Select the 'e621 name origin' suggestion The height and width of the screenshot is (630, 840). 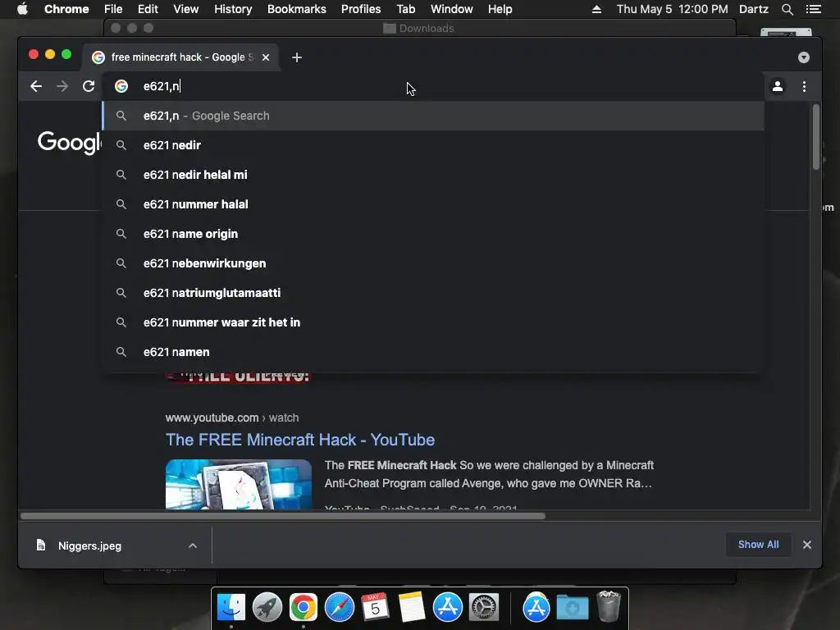[433, 234]
